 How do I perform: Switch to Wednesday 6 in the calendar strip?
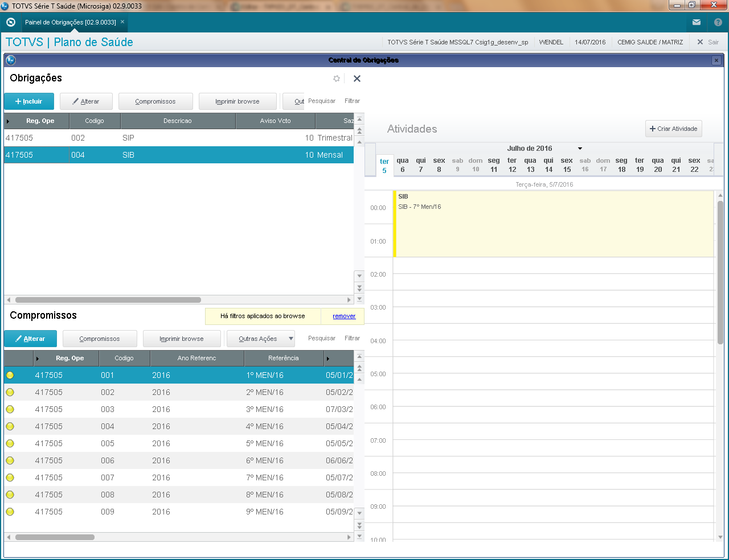point(403,165)
